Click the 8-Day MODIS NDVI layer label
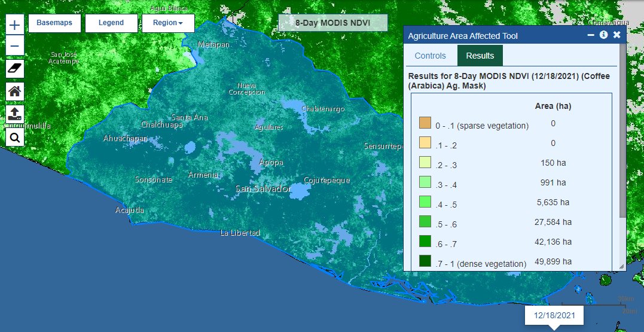Image resolution: width=644 pixels, height=332 pixels. tap(332, 23)
